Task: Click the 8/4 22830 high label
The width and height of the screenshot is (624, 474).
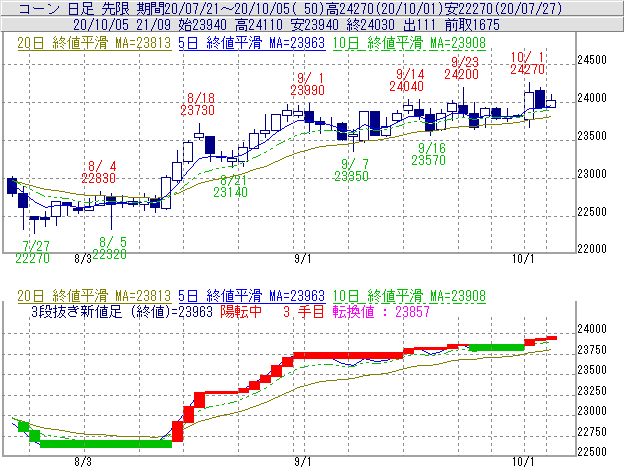Action: [x=98, y=172]
